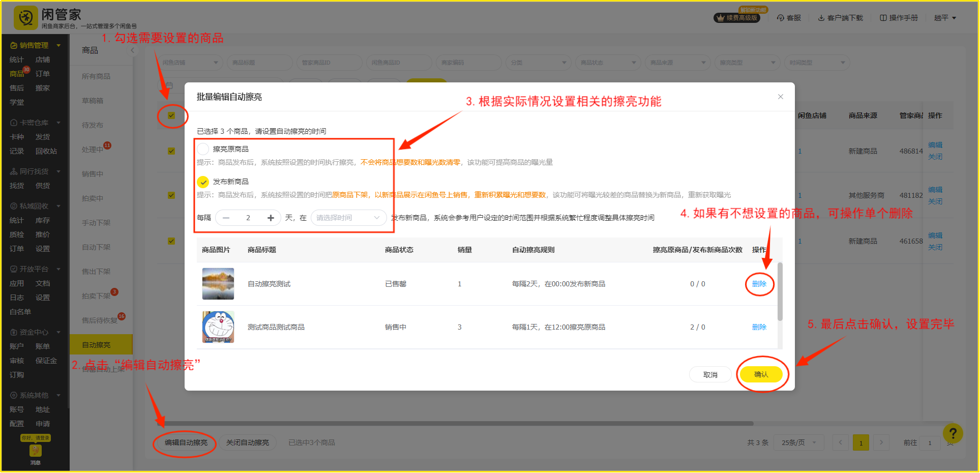Viewport: 980px width, 473px height.
Task: Open the 操作手册 manual icon
Action: pyautogui.click(x=883, y=18)
